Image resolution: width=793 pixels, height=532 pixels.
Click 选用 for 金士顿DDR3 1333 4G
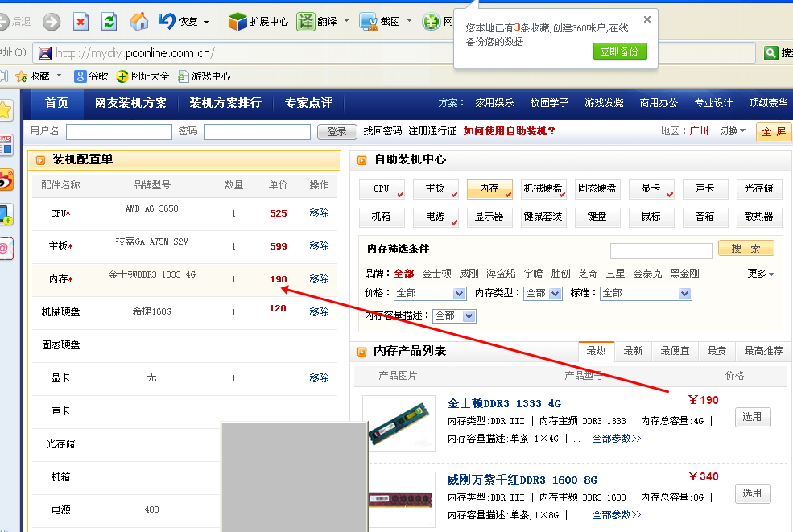point(752,417)
